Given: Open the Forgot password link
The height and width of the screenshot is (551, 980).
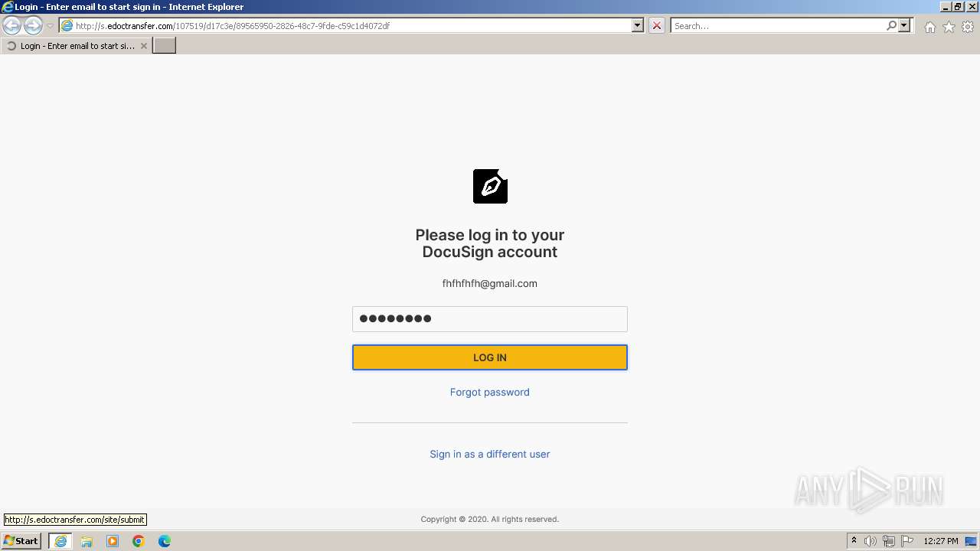Looking at the screenshot, I should [x=490, y=392].
